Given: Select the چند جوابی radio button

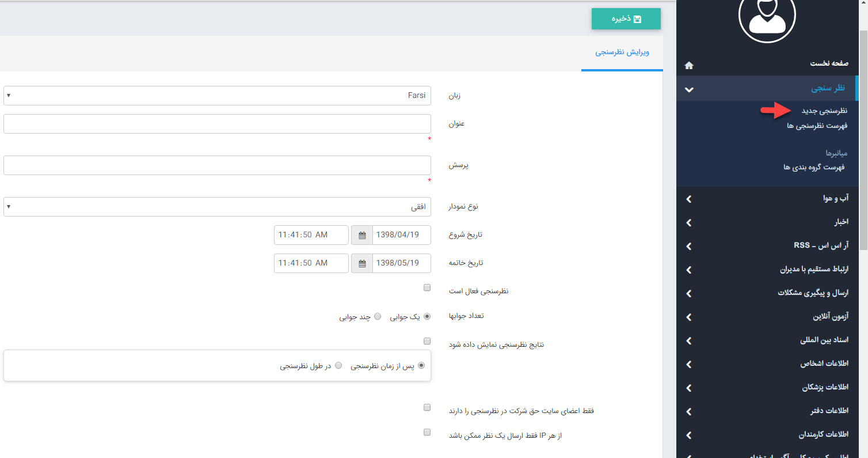Looking at the screenshot, I should tap(378, 316).
